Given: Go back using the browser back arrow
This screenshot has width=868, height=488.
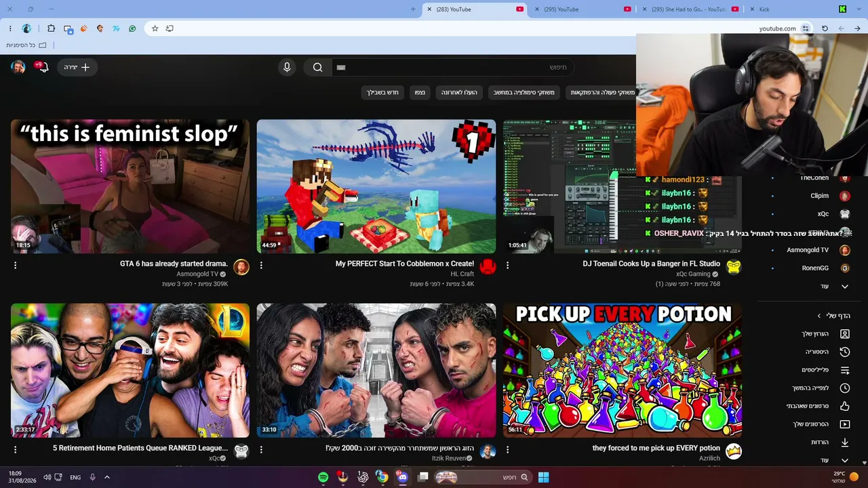Looking at the screenshot, I should point(857,28).
